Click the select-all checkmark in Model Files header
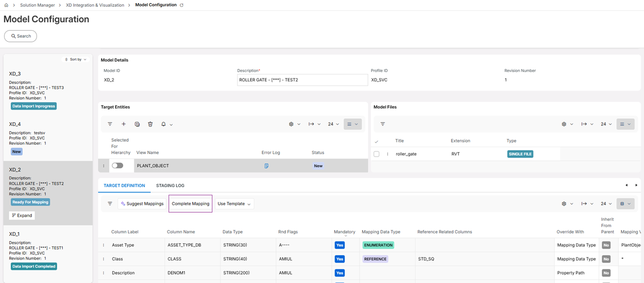The height and width of the screenshot is (283, 644). (x=376, y=141)
